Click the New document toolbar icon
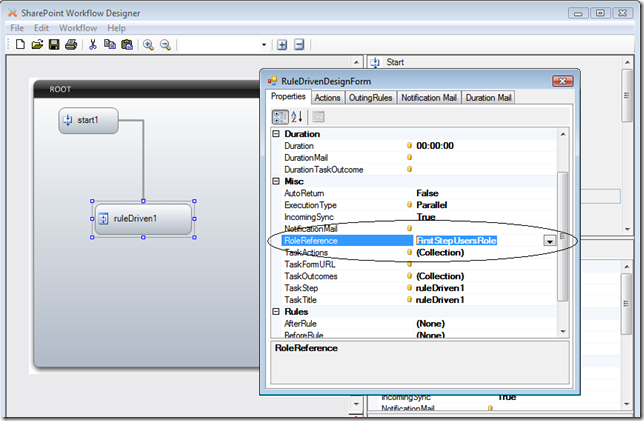Viewport: 644px width, 421px height. pyautogui.click(x=20, y=44)
